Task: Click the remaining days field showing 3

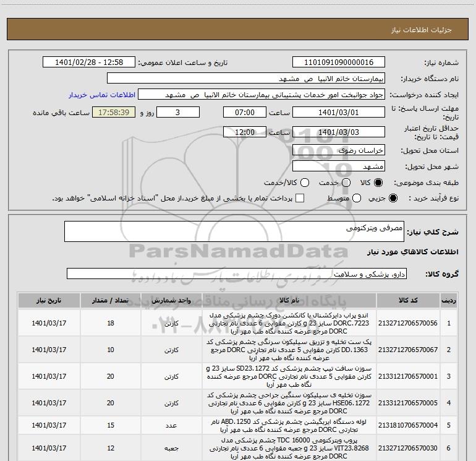Action: pos(178,112)
